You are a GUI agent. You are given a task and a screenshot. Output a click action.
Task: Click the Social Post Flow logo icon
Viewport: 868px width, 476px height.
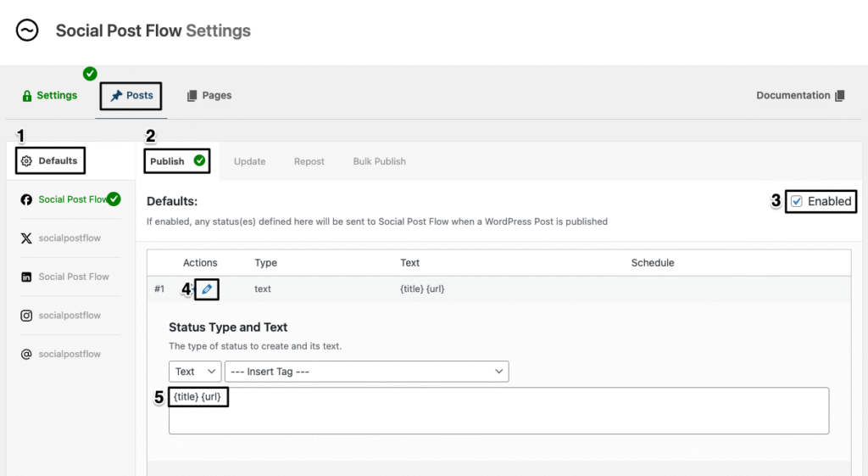[x=26, y=31]
